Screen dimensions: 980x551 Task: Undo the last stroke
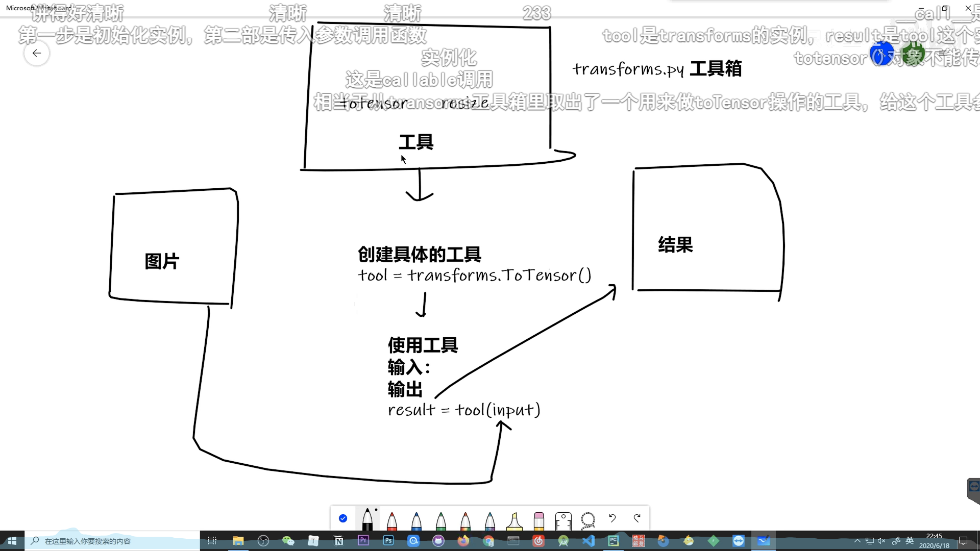pos(612,518)
